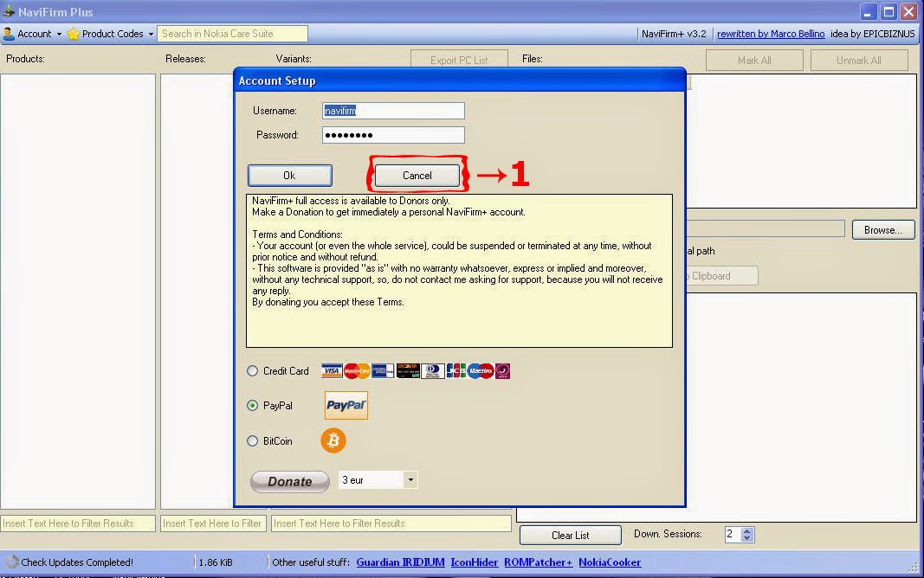Image resolution: width=924 pixels, height=578 pixels.
Task: Open the NokiaCooker link
Action: coord(610,562)
